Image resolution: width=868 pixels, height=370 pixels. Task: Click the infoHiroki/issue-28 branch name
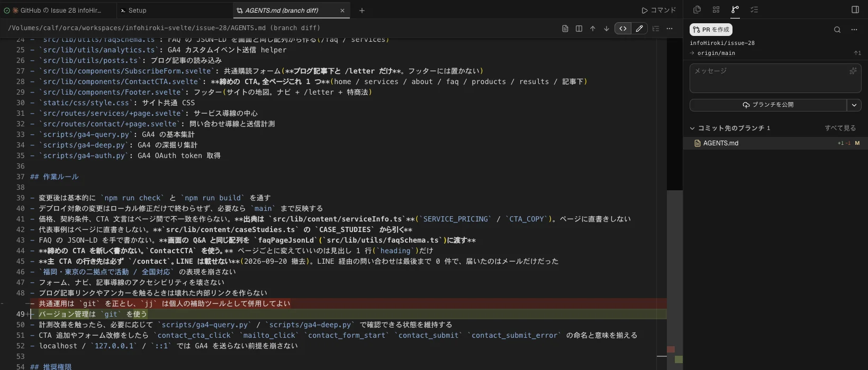(722, 43)
